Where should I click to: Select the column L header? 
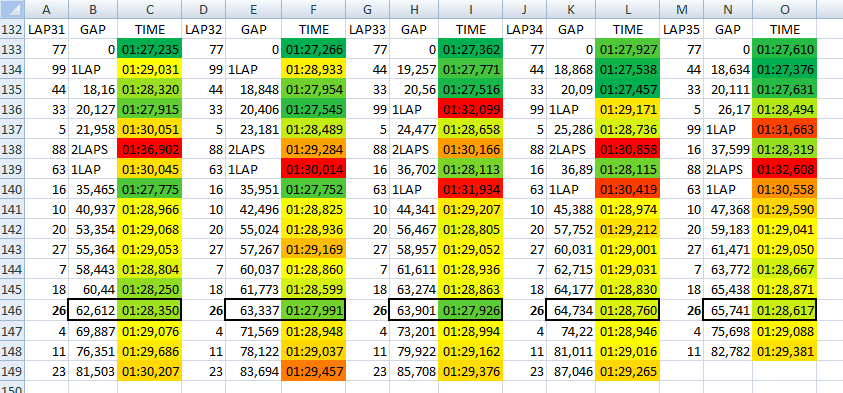click(627, 9)
